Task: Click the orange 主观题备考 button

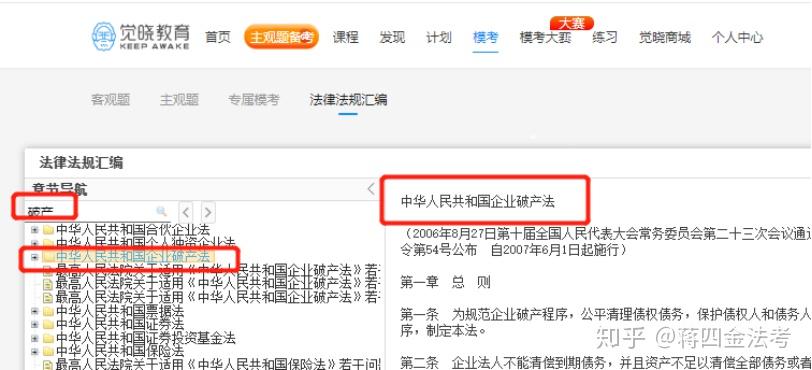Action: 281,37
